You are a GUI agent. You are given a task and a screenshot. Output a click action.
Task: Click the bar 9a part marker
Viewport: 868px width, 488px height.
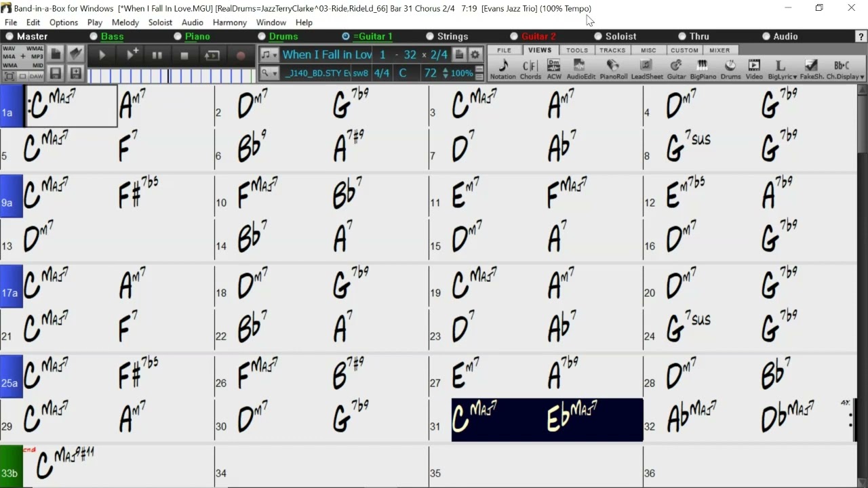point(12,196)
